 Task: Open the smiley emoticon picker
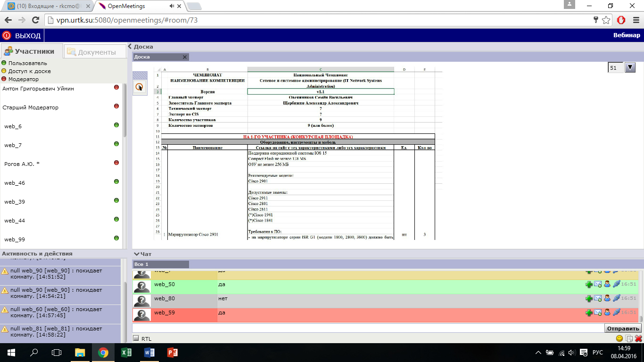point(619,338)
